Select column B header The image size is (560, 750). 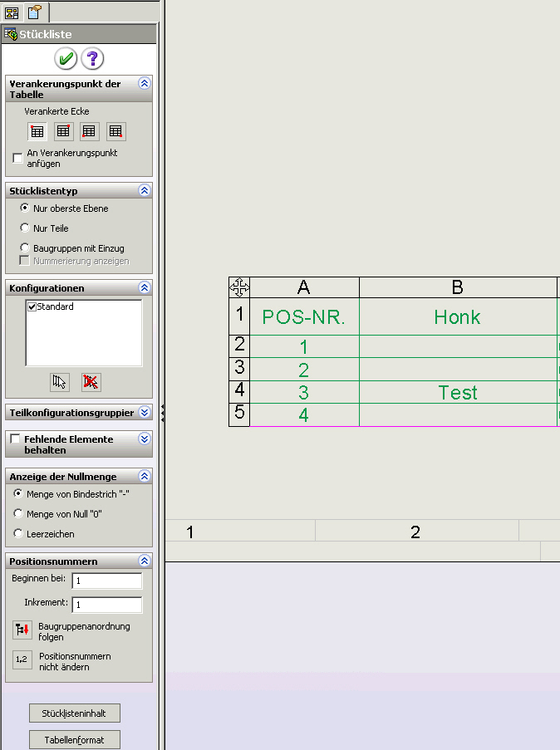click(458, 287)
